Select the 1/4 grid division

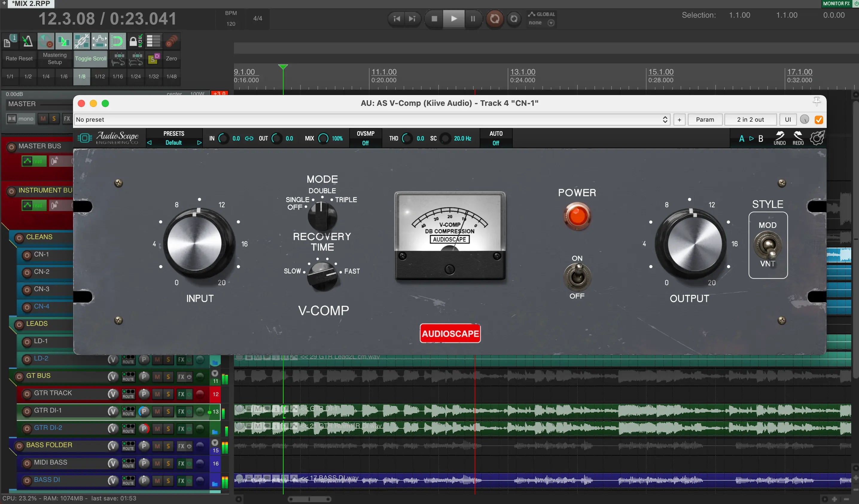coord(46,76)
